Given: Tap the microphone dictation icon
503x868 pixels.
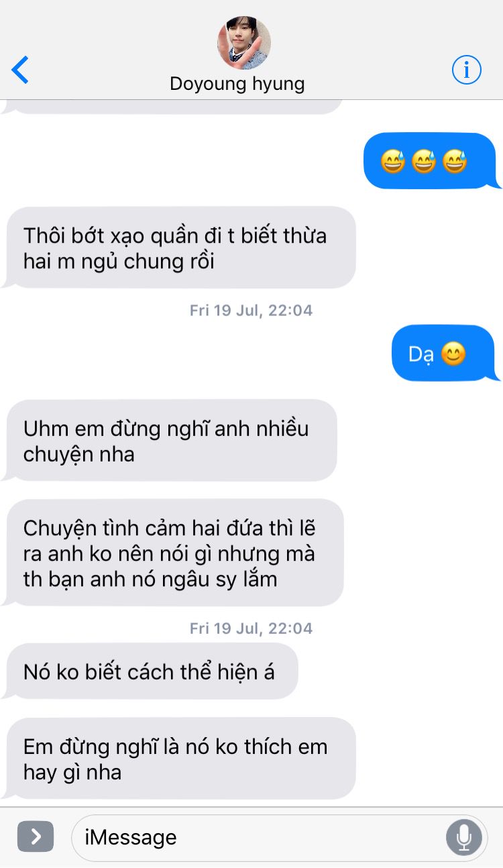Looking at the screenshot, I should pyautogui.click(x=463, y=837).
